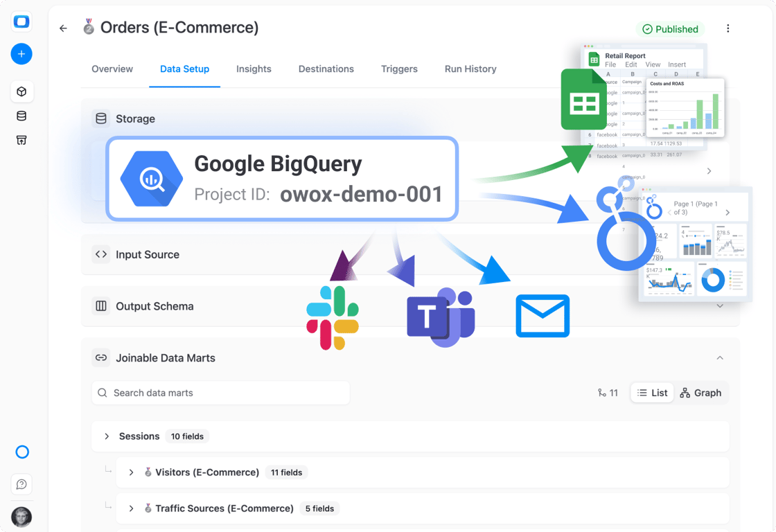Click the Published status badge

(x=670, y=29)
